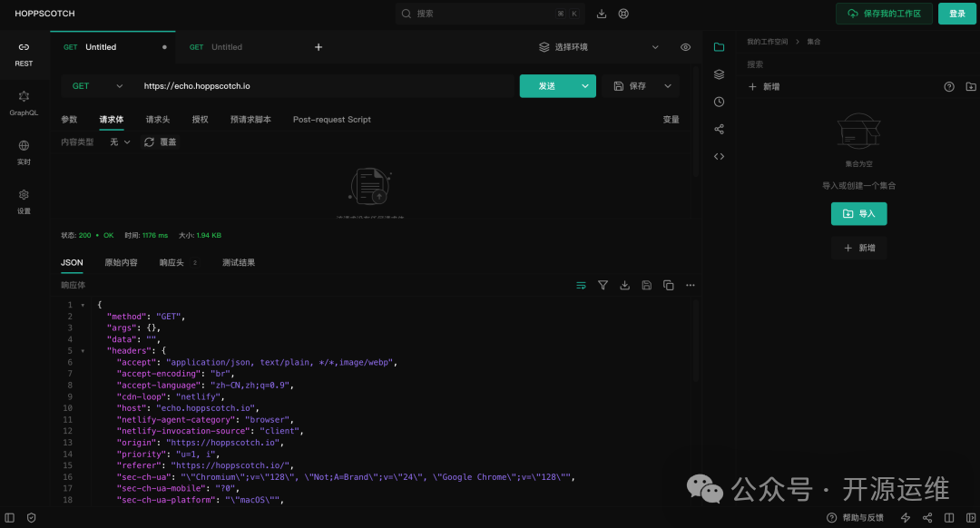The image size is (980, 528).
Task: Switch to the 测试结果 response tab
Action: point(239,263)
